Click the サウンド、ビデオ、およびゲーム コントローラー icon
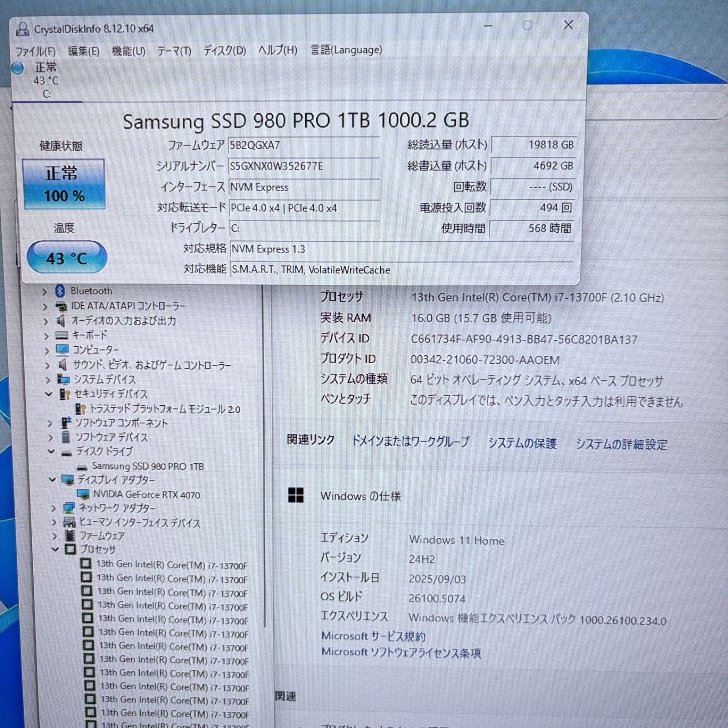728x728 pixels. tap(63, 364)
